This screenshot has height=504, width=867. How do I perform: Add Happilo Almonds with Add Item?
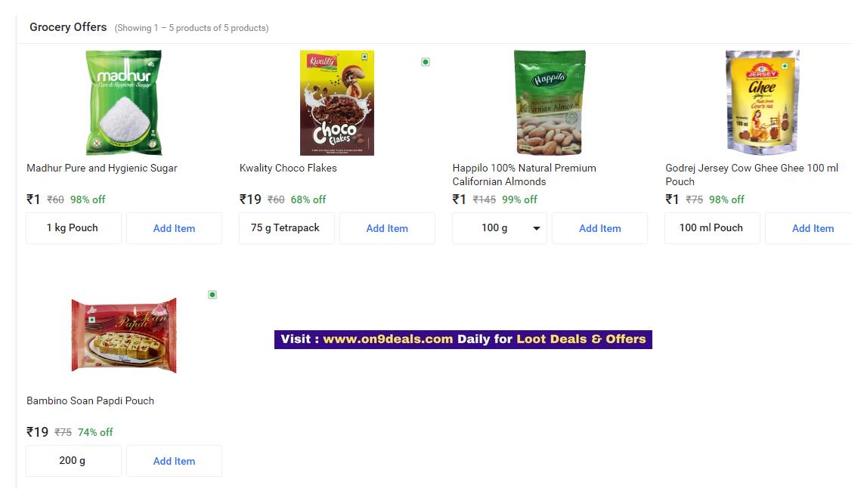[x=600, y=228]
